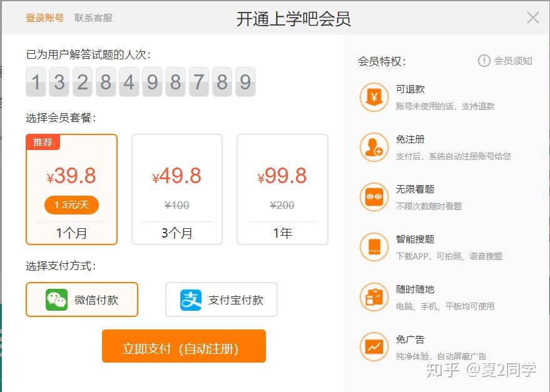
Task: Open 登录账号 link
Action: click(x=44, y=18)
